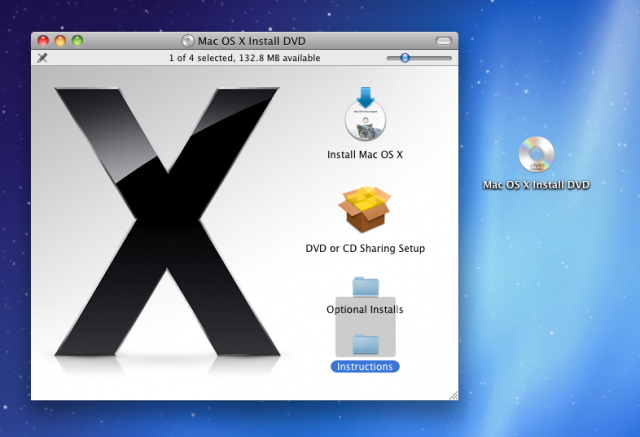Viewport: 640px width, 437px height.
Task: Click the 'Install Mac OS X' label
Action: point(365,155)
